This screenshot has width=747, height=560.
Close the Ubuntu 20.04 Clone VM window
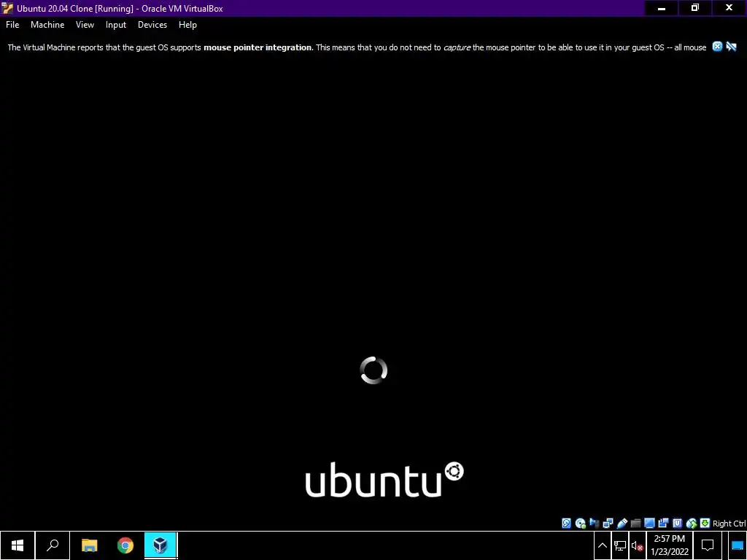pyautogui.click(x=729, y=8)
